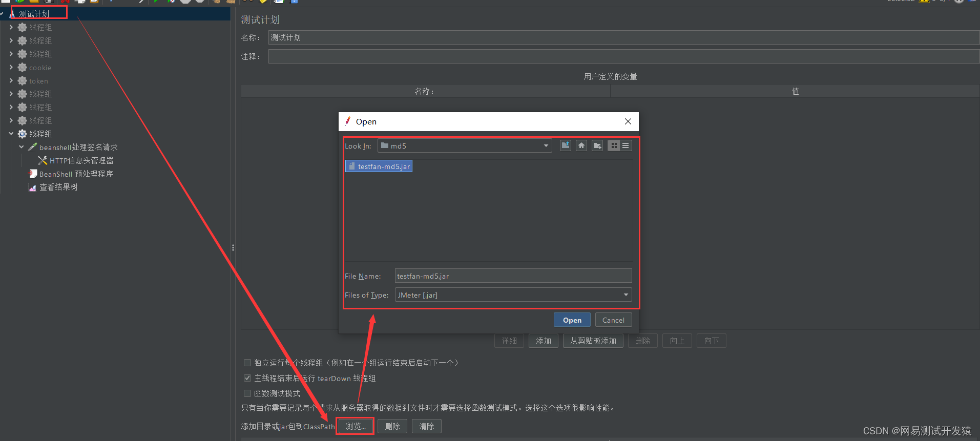Switch Open dialog to details view
The height and width of the screenshot is (441, 980).
(625, 145)
